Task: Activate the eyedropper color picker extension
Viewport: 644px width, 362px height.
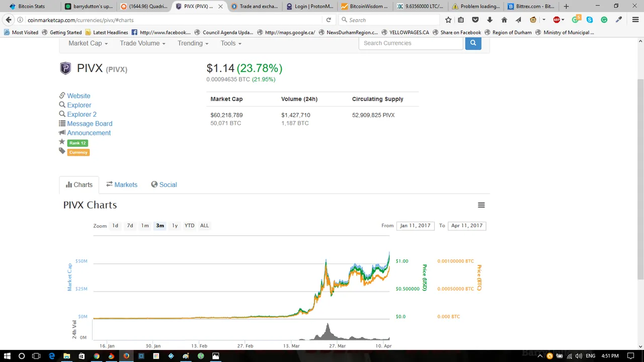Action: (619, 20)
